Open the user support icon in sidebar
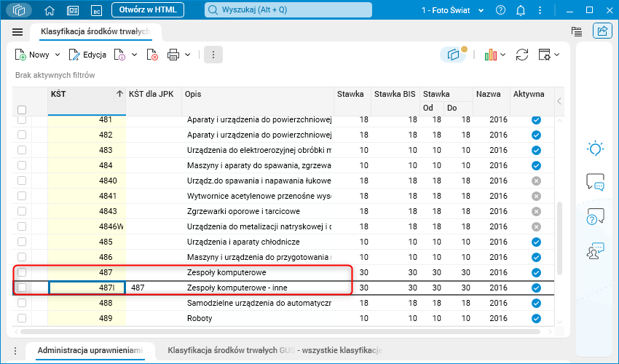The image size is (619, 364). point(595,250)
